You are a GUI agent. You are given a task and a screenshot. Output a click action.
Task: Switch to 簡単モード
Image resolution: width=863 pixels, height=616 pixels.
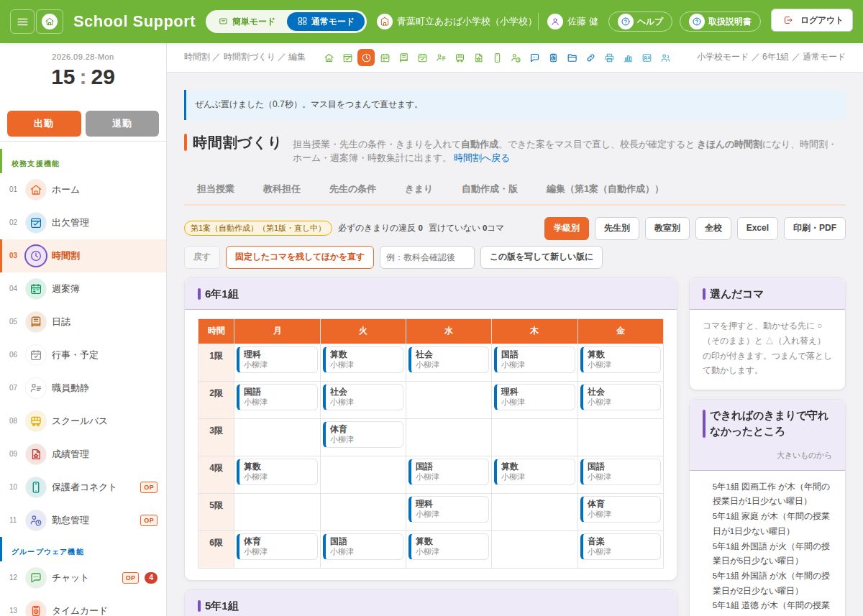(247, 22)
